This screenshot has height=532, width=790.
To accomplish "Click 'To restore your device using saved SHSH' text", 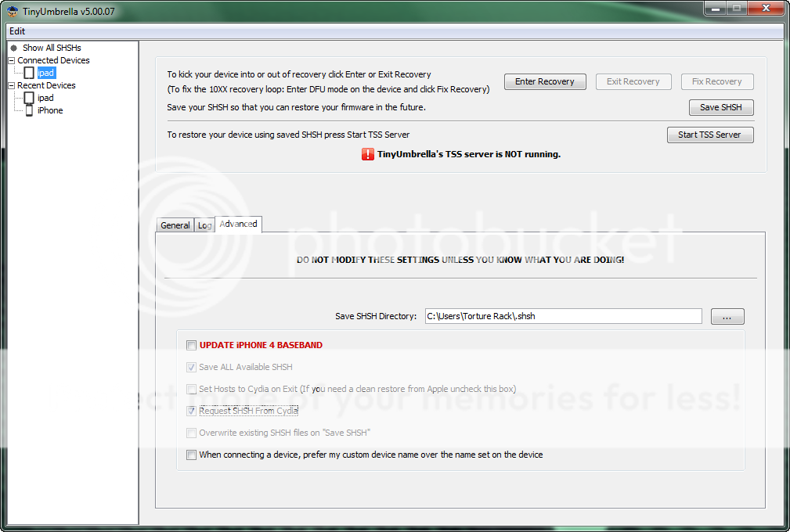I will pos(288,135).
